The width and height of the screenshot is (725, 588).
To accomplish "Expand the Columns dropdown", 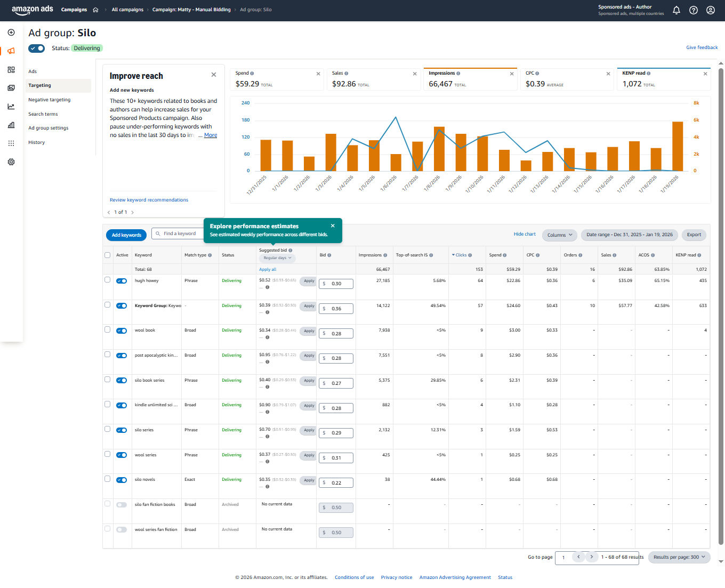I will pos(559,235).
